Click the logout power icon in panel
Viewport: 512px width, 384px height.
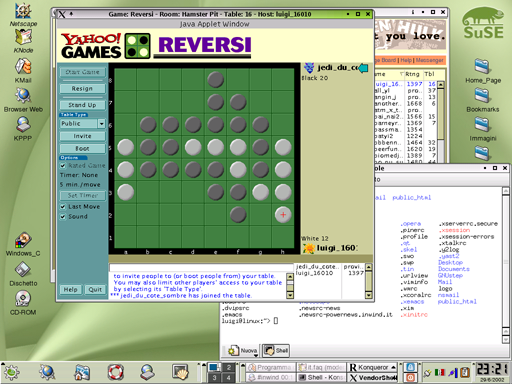click(410, 378)
